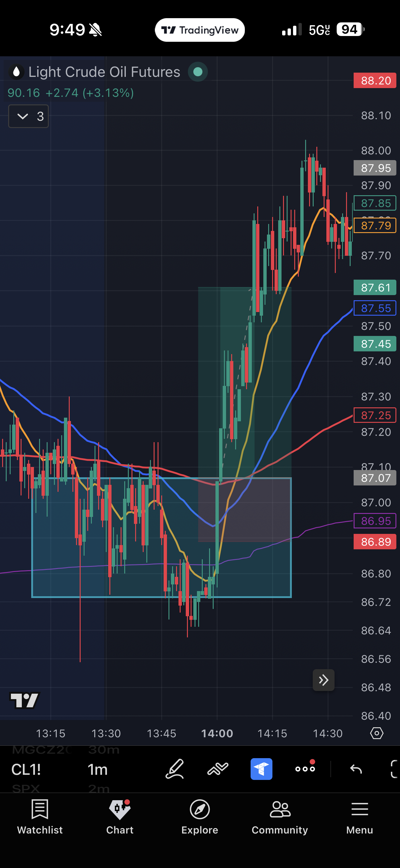Tap the fullscreen bracket icon
Viewport: 400px width, 868px height.
pos(394,769)
